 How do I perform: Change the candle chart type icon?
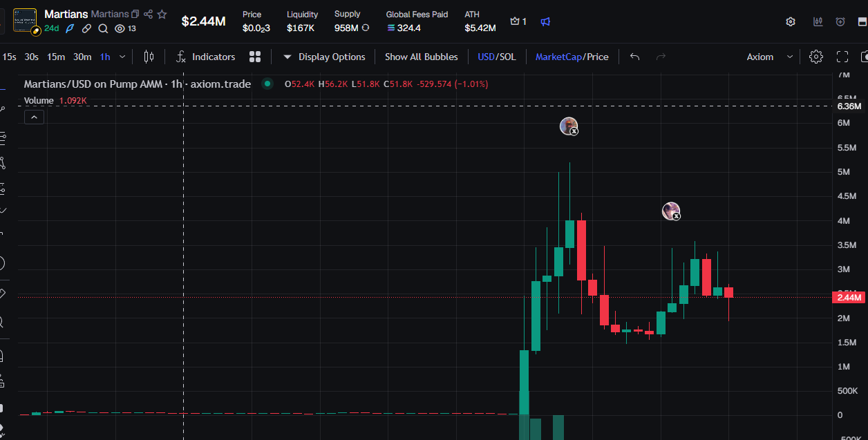click(x=149, y=57)
